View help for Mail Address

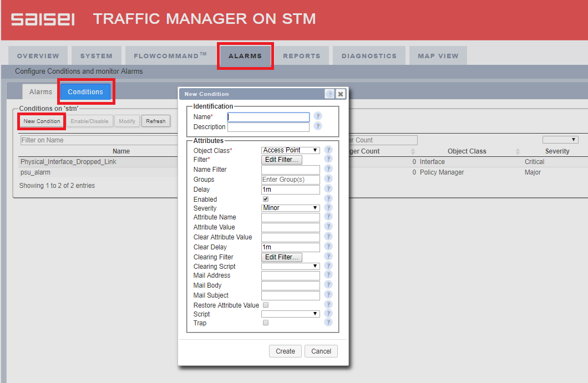coord(328,275)
